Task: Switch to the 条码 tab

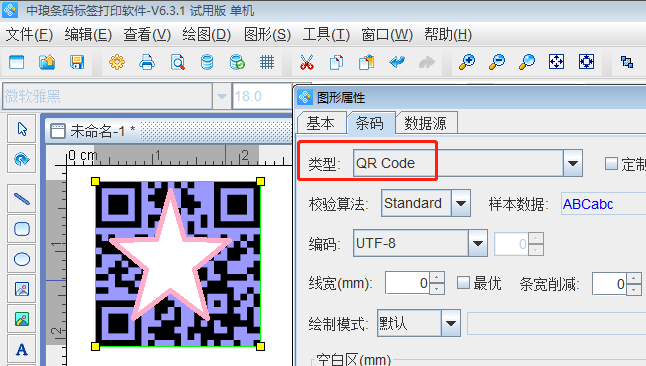Action: click(370, 123)
